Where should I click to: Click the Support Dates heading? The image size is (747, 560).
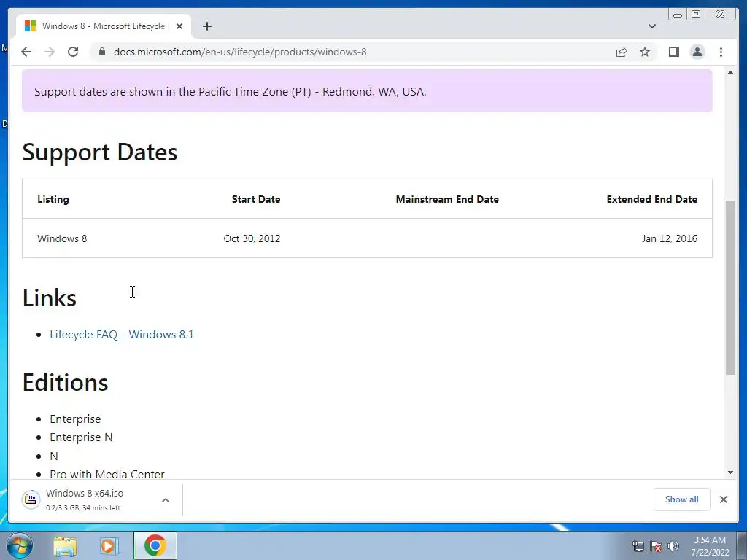99,152
